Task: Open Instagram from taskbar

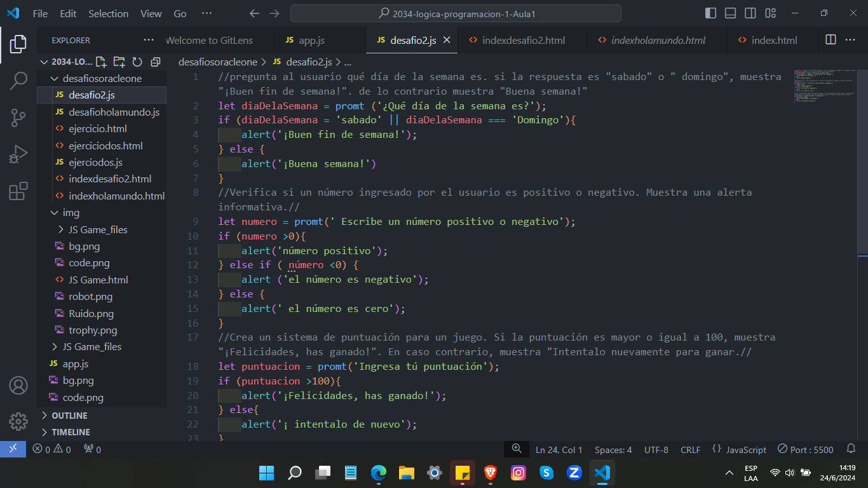Action: pos(519,473)
